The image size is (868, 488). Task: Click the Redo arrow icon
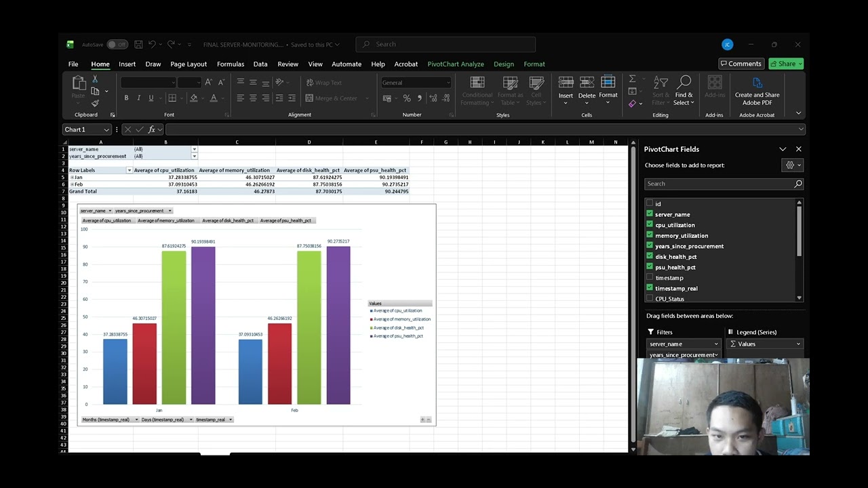171,45
